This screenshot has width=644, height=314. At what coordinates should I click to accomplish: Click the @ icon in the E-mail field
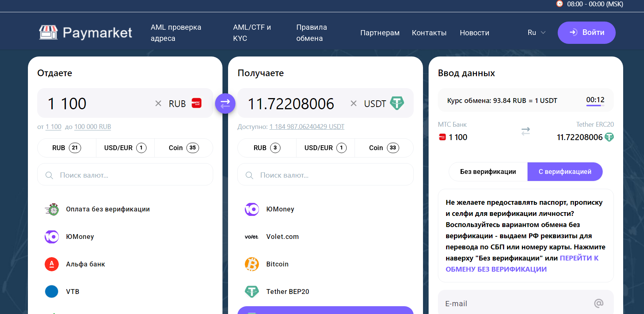coord(599,303)
